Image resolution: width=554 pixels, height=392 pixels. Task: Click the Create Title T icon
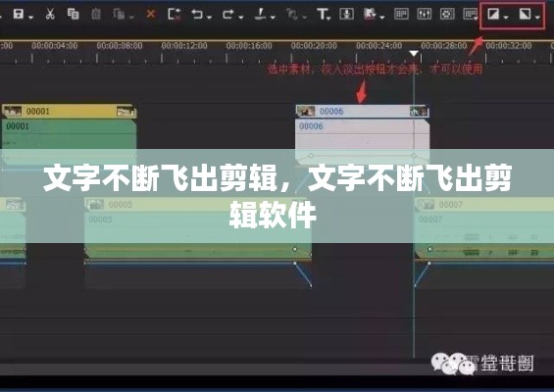point(323,14)
